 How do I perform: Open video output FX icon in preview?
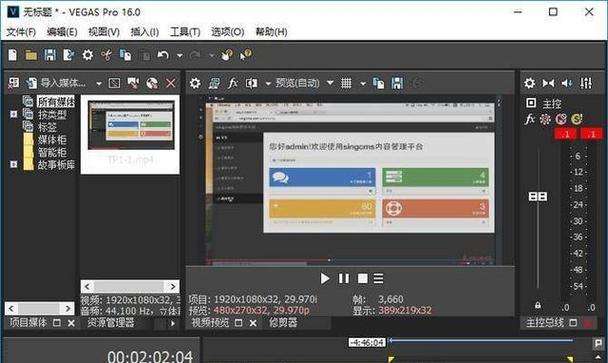pos(233,83)
